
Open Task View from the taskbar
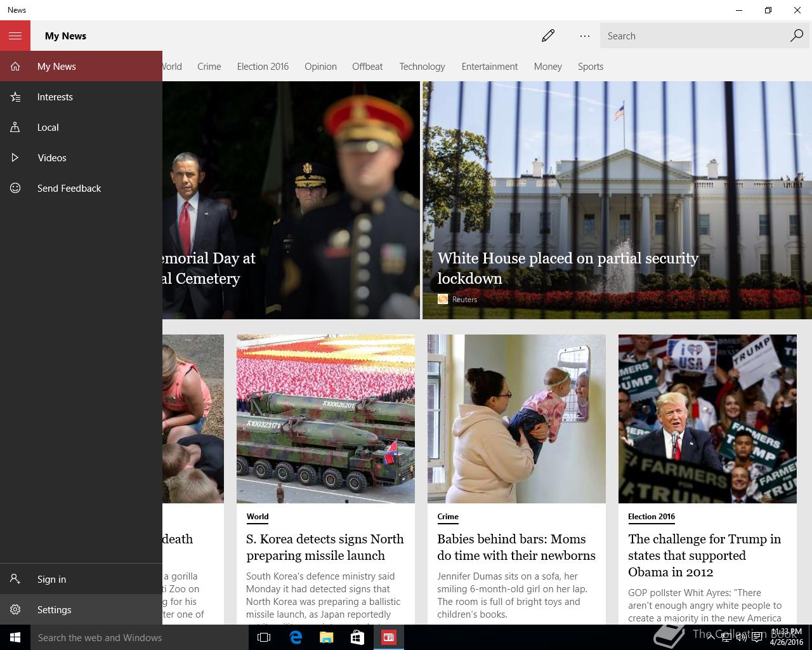(x=264, y=637)
